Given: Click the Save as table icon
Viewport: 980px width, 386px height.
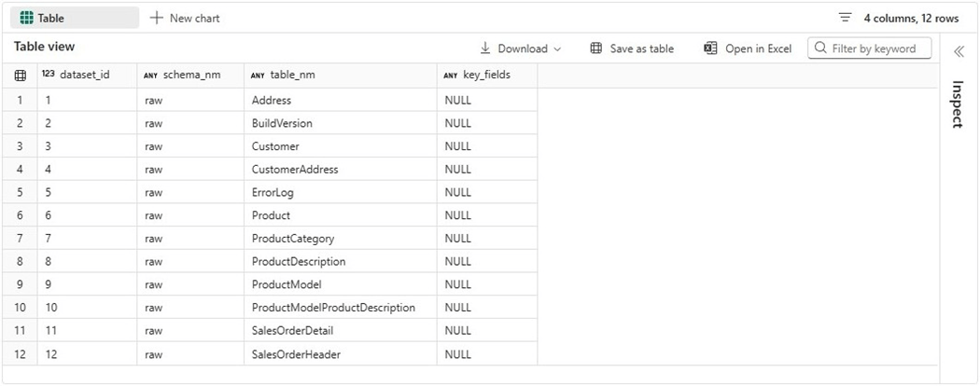Looking at the screenshot, I should tap(596, 48).
